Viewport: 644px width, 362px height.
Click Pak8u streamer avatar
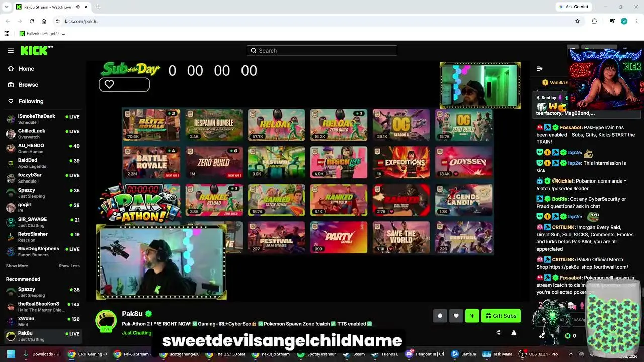point(106,321)
